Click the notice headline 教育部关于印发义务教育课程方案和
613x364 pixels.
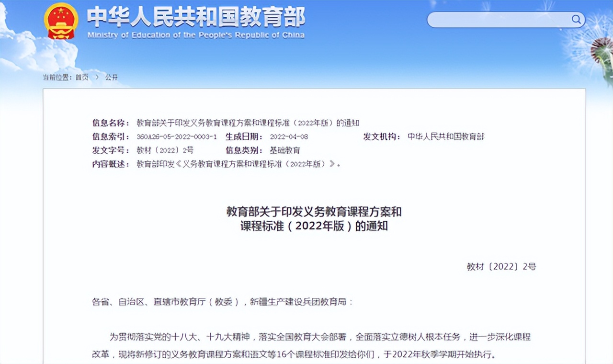point(314,212)
